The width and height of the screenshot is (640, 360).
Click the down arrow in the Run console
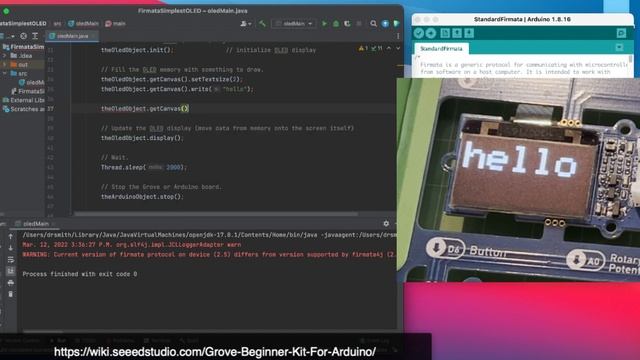coord(11,248)
